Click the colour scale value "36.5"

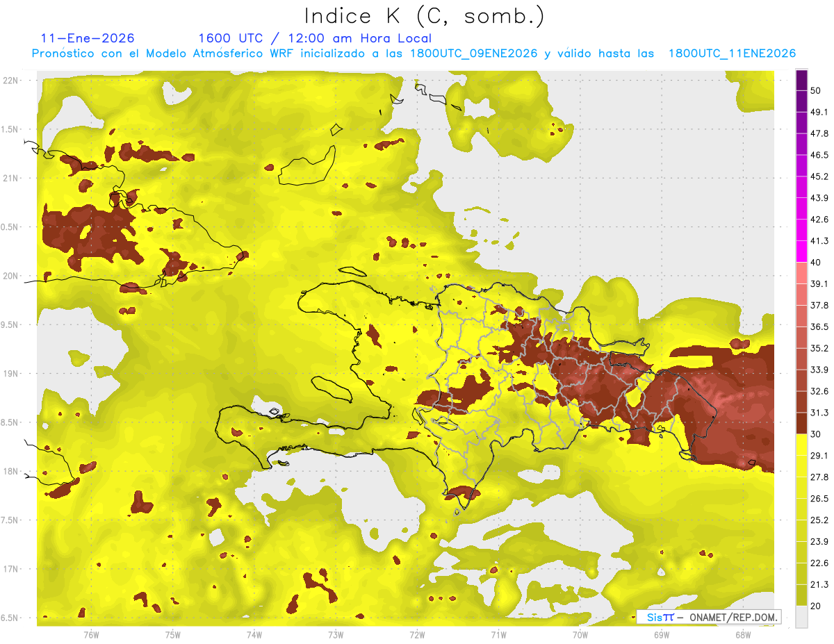tap(819, 327)
